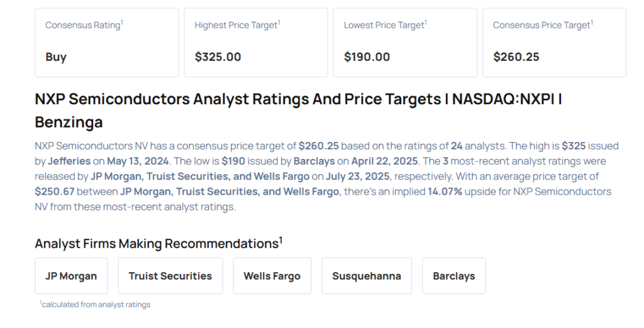Click the JP Morgan analyst firm button
644x328 pixels.
click(71, 276)
